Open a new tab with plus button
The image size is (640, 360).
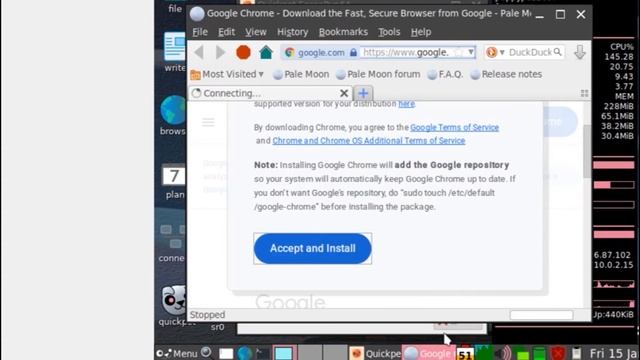pos(363,93)
